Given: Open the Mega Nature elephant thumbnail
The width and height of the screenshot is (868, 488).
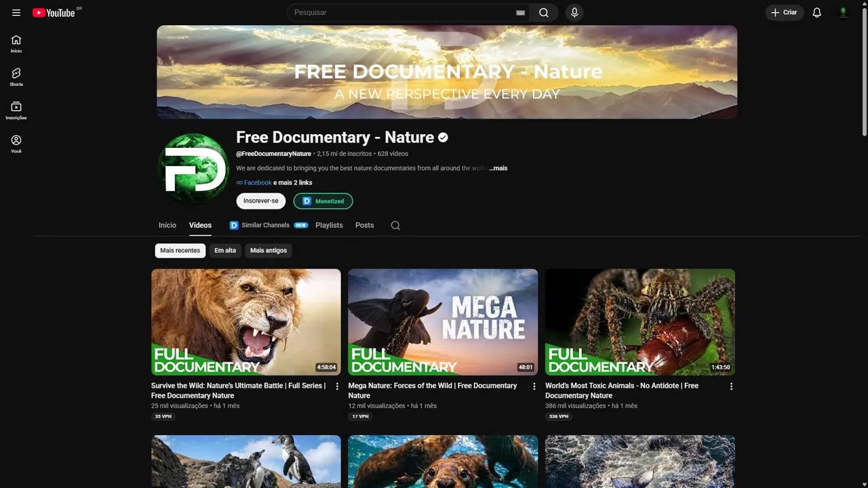Looking at the screenshot, I should coord(443,322).
